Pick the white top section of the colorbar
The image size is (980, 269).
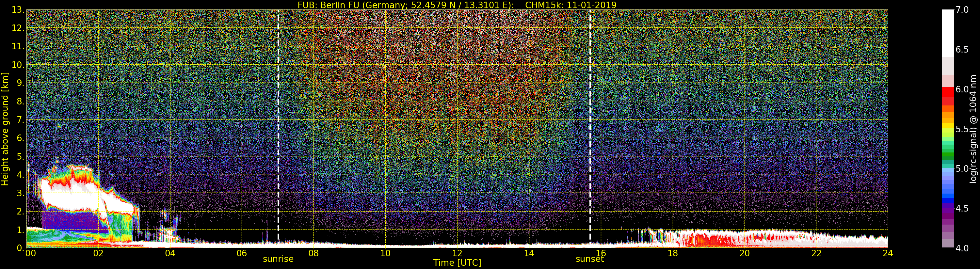(948, 32)
